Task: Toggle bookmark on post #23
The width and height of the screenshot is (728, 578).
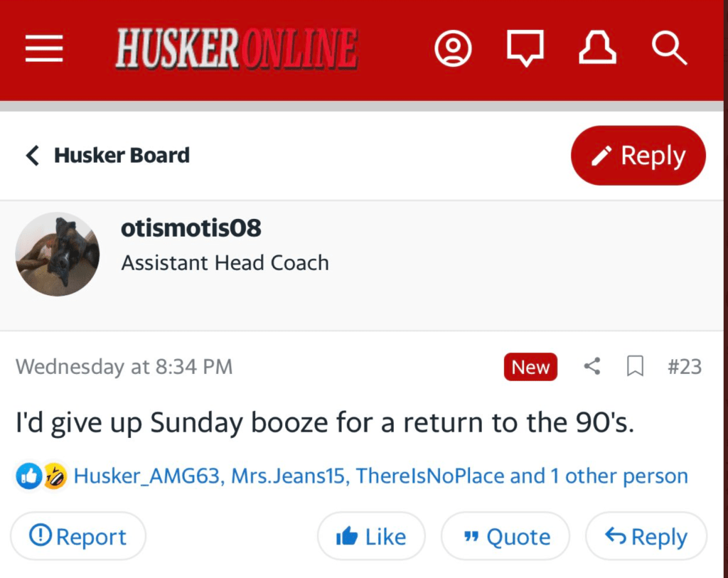Action: (634, 367)
